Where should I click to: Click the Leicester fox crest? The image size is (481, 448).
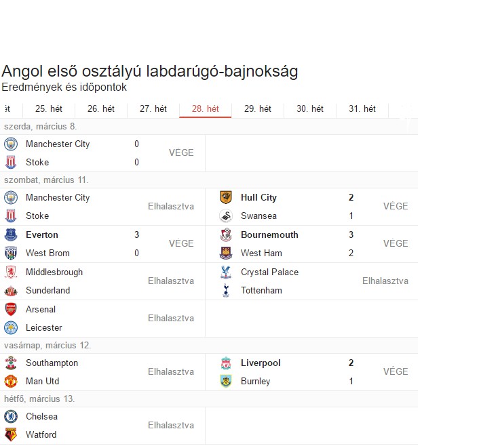click(11, 328)
